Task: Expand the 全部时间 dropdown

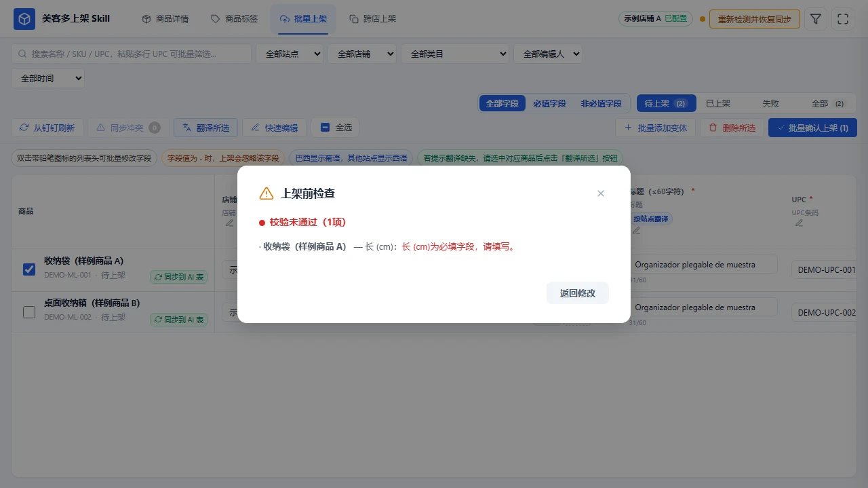Action: (48, 78)
